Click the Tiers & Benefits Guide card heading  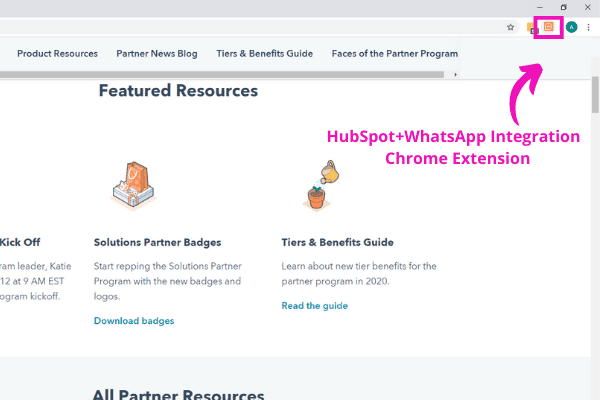point(338,242)
